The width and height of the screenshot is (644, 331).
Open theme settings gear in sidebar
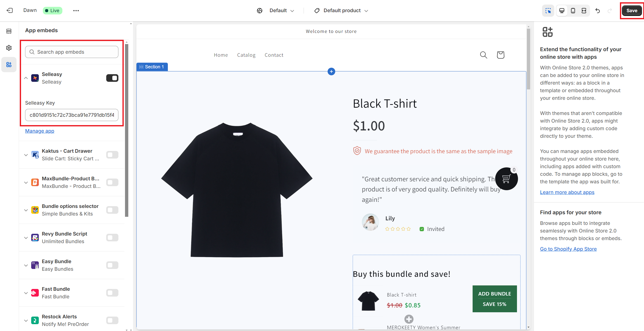[9, 48]
